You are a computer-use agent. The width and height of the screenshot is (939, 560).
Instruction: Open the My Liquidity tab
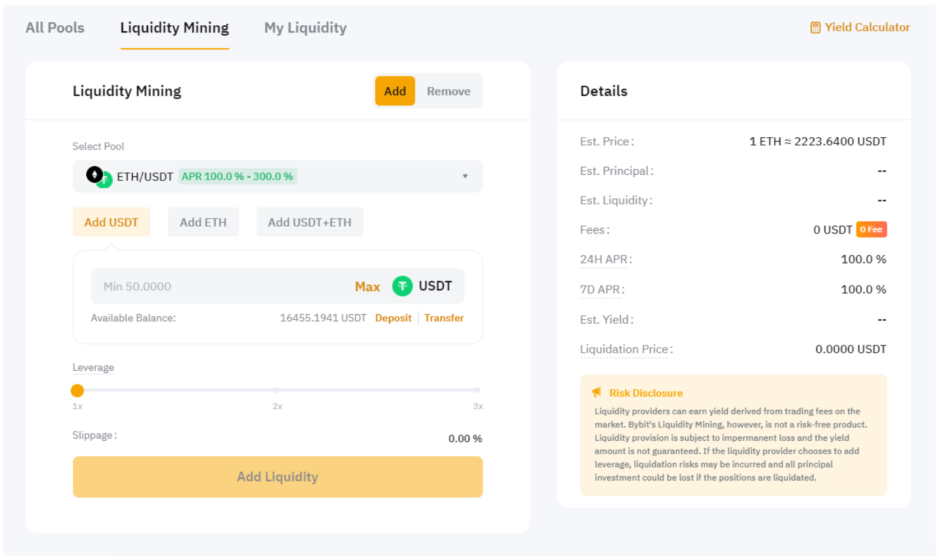tap(305, 28)
